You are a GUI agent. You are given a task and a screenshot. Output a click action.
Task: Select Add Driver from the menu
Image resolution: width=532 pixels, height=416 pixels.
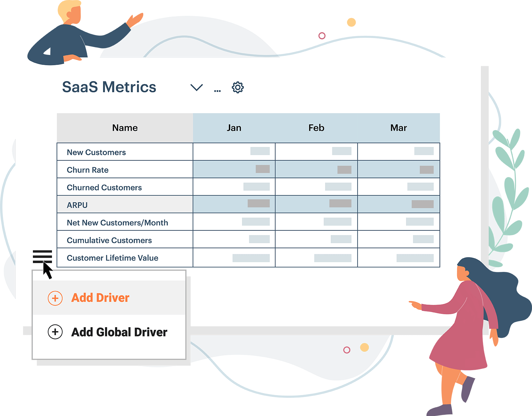(100, 298)
